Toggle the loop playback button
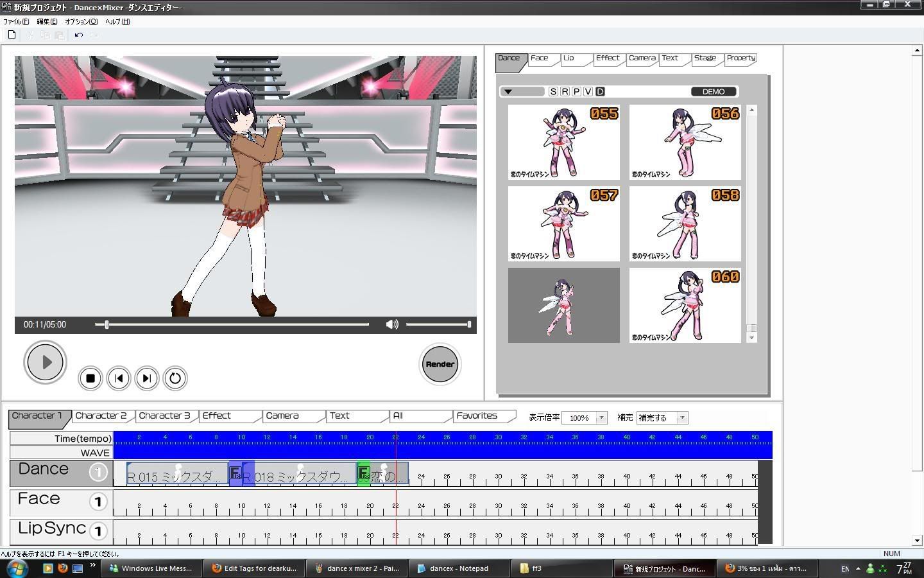Image resolution: width=924 pixels, height=578 pixels. 175,378
